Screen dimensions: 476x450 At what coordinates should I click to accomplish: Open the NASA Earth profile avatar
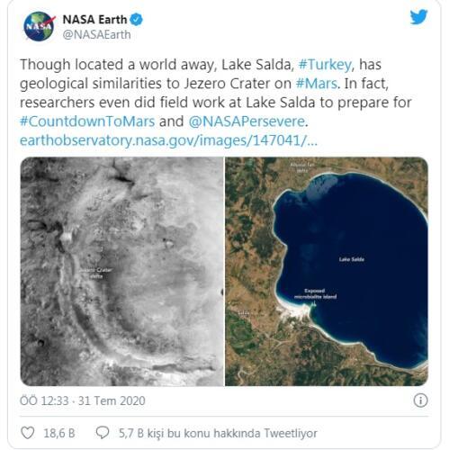tap(39, 27)
